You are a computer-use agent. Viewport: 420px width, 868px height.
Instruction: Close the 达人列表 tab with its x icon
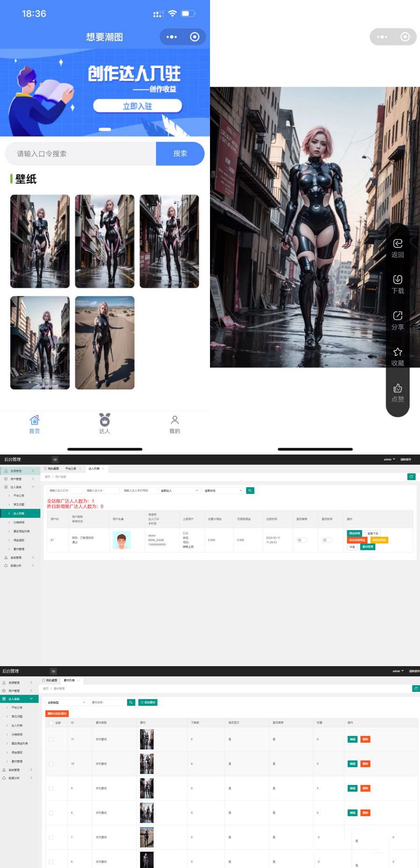tap(104, 468)
